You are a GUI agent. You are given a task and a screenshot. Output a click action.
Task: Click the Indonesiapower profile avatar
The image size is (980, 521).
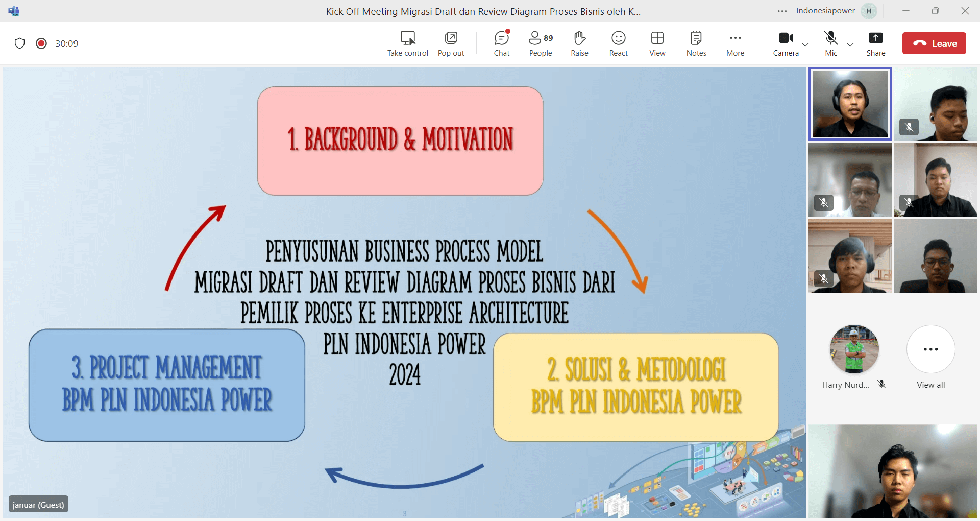coord(868,11)
